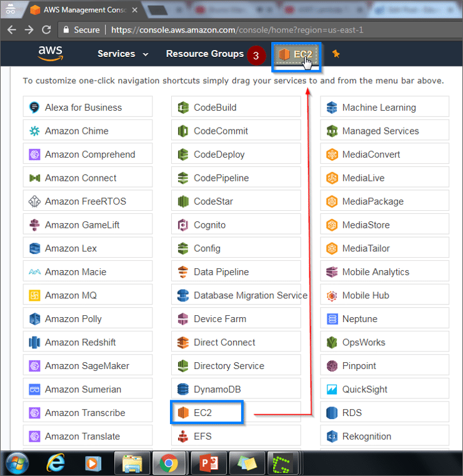Open Directory Service
This screenshot has height=476, width=463.
[x=236, y=366]
